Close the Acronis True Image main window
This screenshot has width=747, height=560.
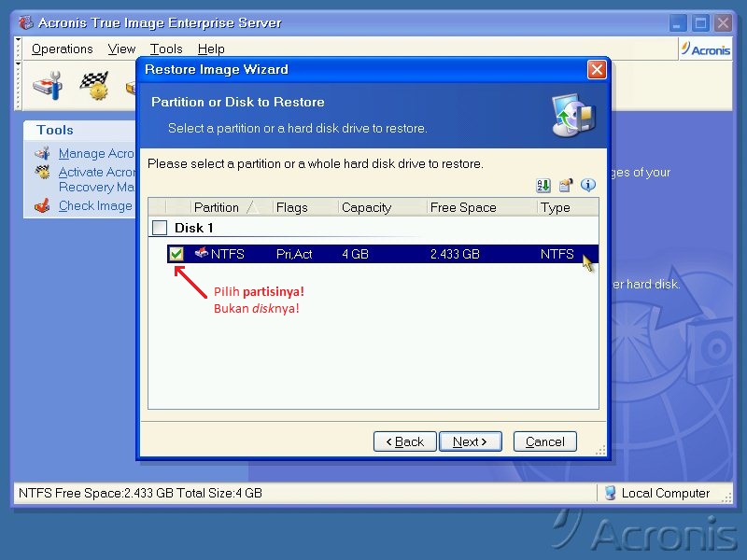pyautogui.click(x=723, y=22)
